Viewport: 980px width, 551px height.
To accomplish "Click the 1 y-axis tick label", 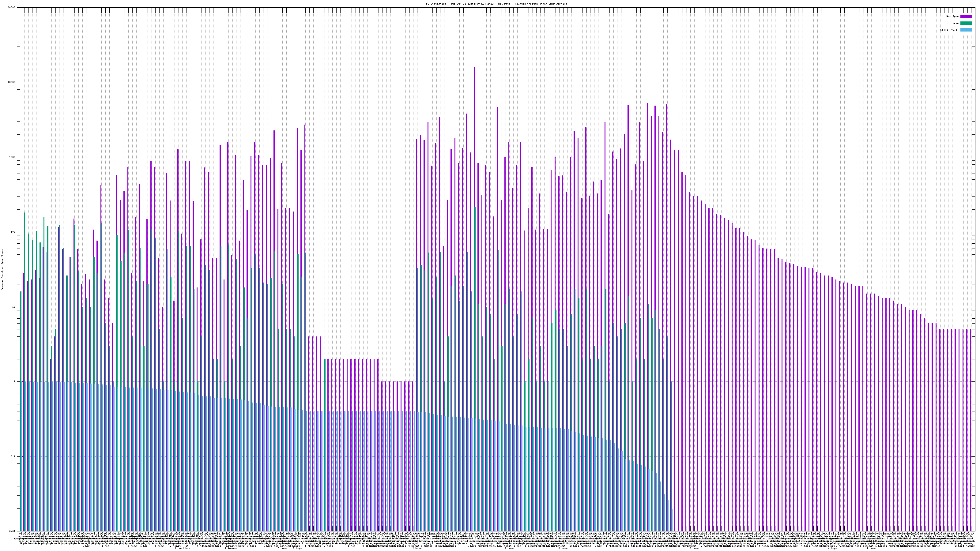I will click(x=15, y=382).
